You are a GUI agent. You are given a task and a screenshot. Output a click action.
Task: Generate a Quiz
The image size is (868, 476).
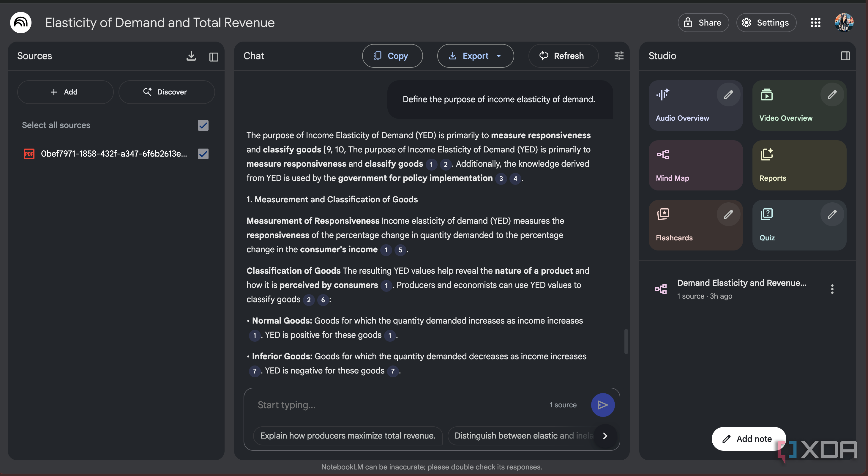tap(799, 226)
